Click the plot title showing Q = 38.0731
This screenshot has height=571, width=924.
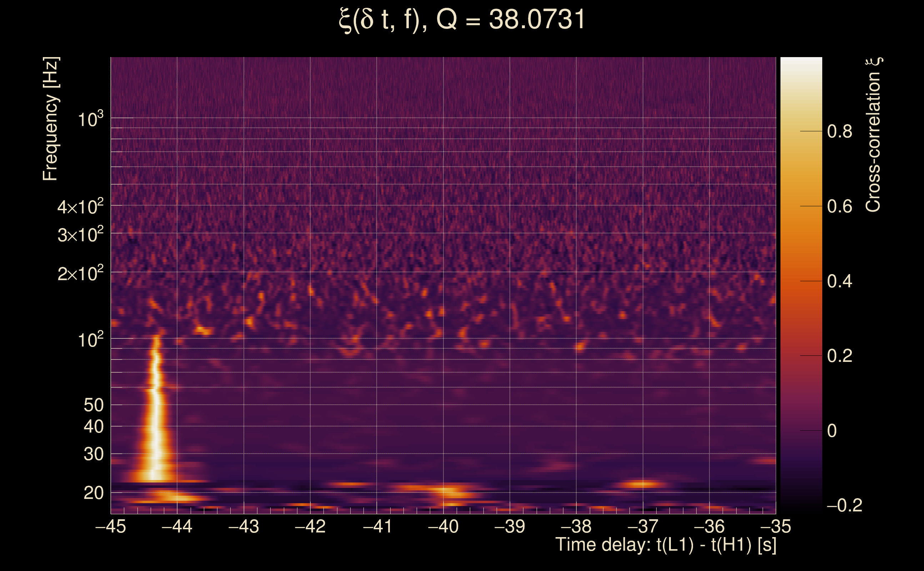(x=462, y=20)
